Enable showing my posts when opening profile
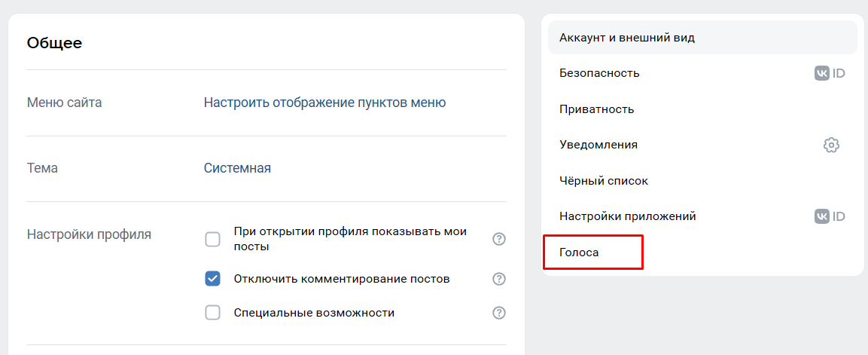 pos(213,240)
